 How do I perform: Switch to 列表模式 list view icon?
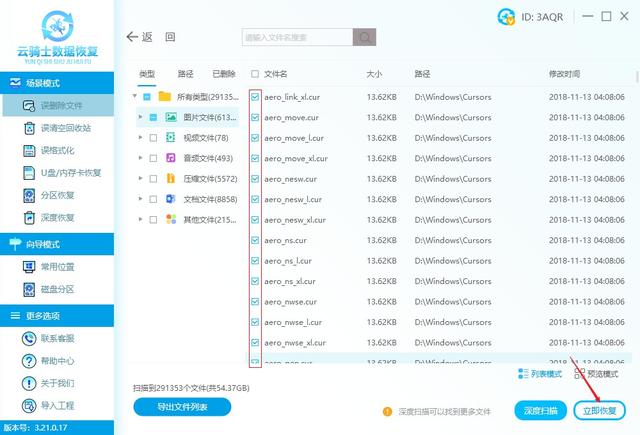522,374
